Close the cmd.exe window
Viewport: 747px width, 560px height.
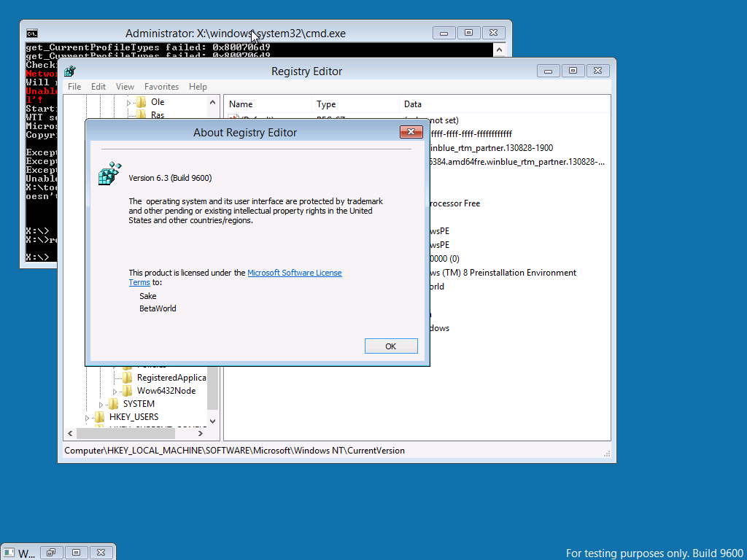(494, 33)
